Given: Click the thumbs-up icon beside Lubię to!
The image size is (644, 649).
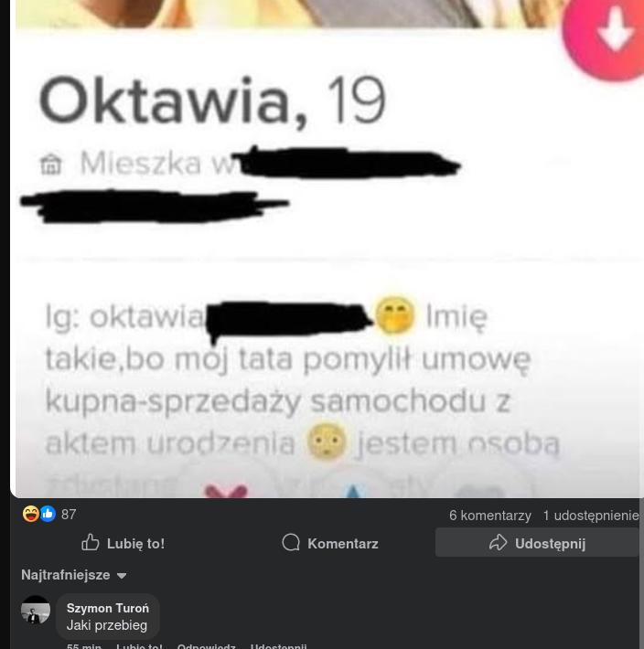Looking at the screenshot, I should pyautogui.click(x=91, y=543).
